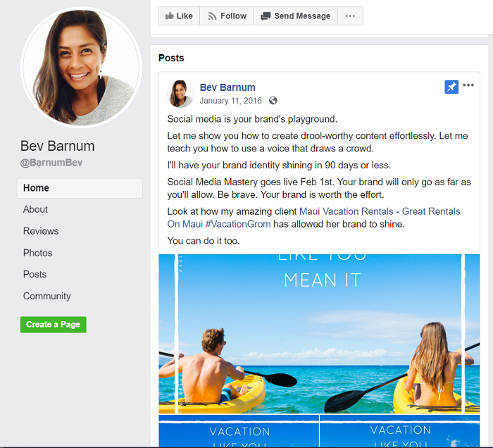The image size is (493, 448).
Task: Click the green Create a Page button
Action: tap(53, 325)
